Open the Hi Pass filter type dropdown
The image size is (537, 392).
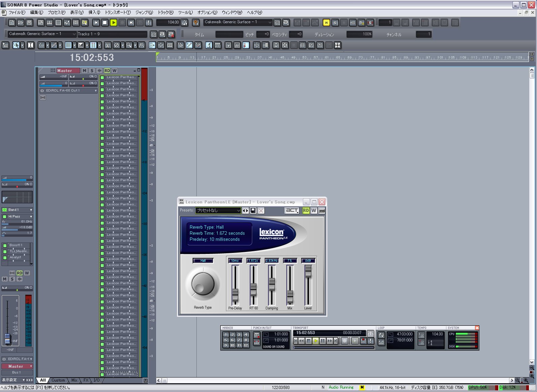[x=31, y=217]
